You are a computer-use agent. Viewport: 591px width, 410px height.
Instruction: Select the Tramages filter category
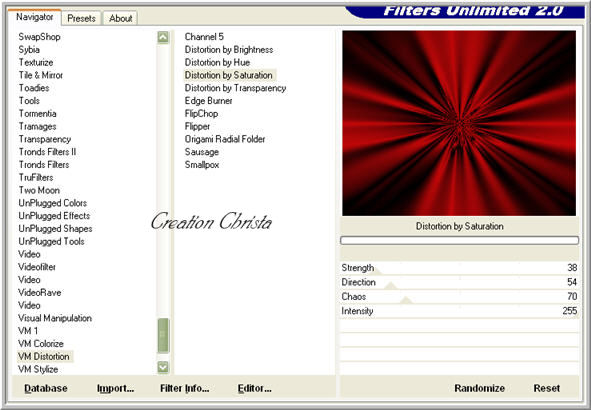[x=37, y=127]
